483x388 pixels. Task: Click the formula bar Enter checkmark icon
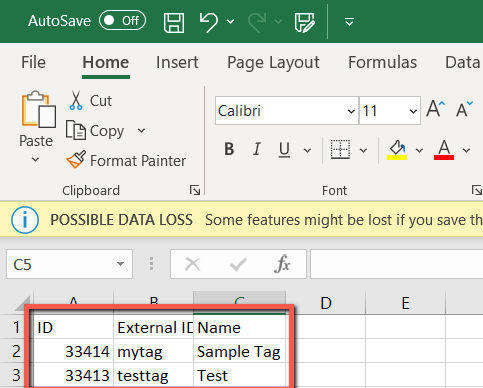pos(238,265)
